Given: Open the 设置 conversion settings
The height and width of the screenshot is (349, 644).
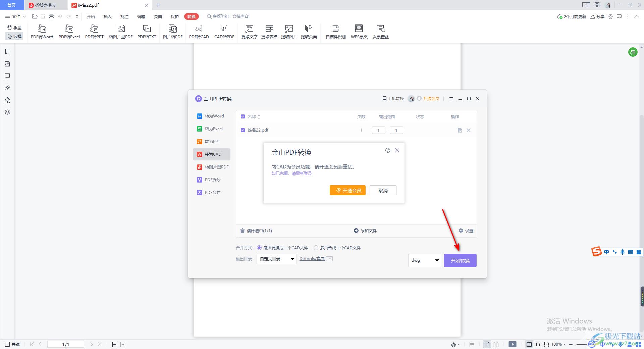Looking at the screenshot, I should pos(466,231).
